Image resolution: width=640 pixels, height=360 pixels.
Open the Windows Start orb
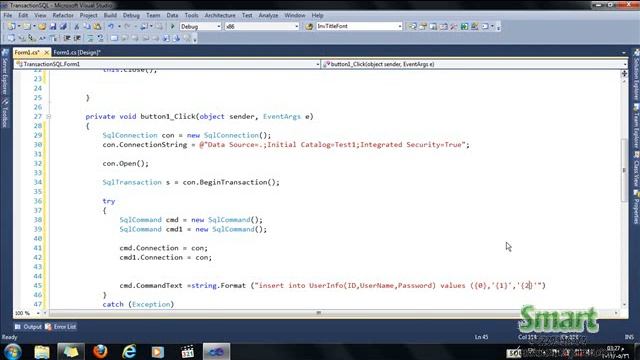pyautogui.click(x=13, y=351)
